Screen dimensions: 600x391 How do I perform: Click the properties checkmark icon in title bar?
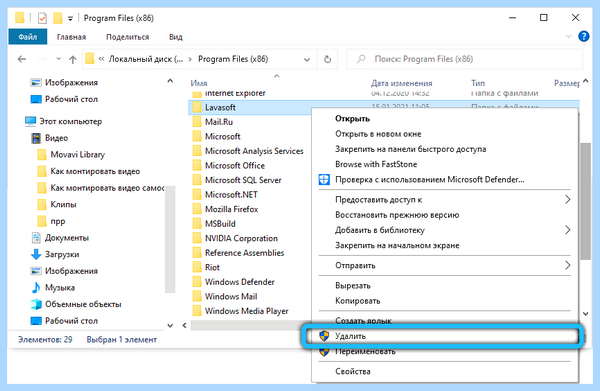(x=42, y=18)
